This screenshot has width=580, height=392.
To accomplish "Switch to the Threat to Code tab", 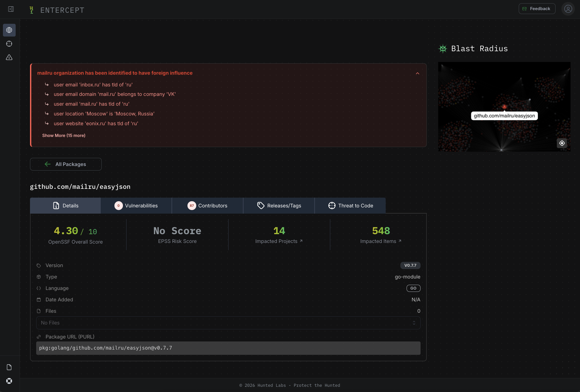I will click(350, 206).
